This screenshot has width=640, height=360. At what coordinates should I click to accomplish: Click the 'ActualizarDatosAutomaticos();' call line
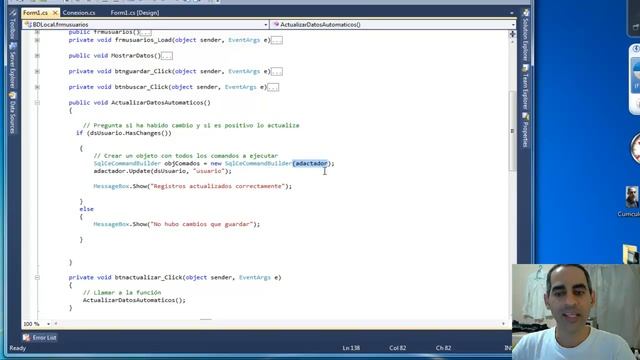pyautogui.click(x=134, y=300)
